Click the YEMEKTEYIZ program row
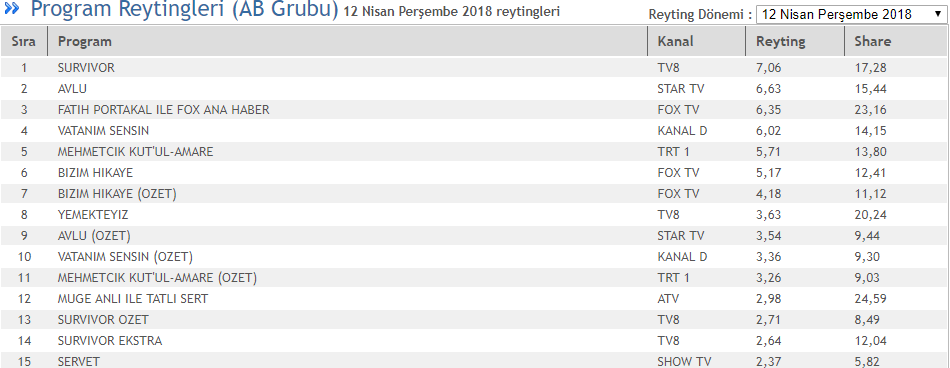 [474, 215]
